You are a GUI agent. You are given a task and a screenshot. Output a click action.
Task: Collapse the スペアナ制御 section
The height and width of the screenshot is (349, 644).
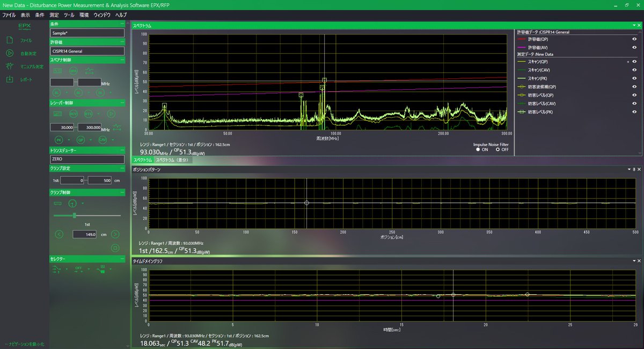pos(122,60)
